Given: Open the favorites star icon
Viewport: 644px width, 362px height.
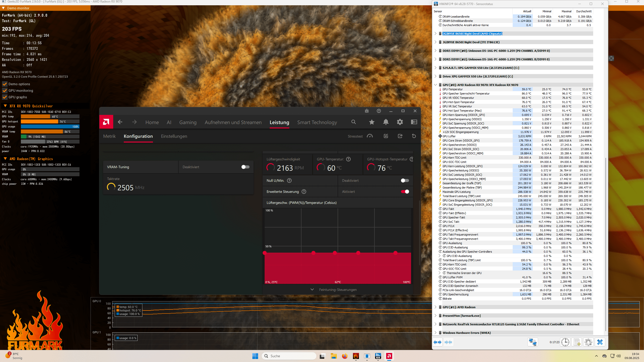Looking at the screenshot, I should point(372,122).
